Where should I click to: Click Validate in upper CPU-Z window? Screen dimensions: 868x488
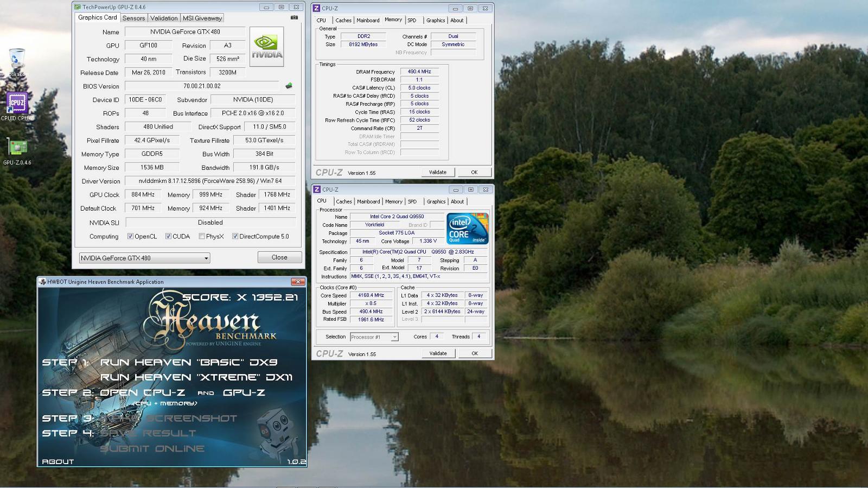(438, 172)
